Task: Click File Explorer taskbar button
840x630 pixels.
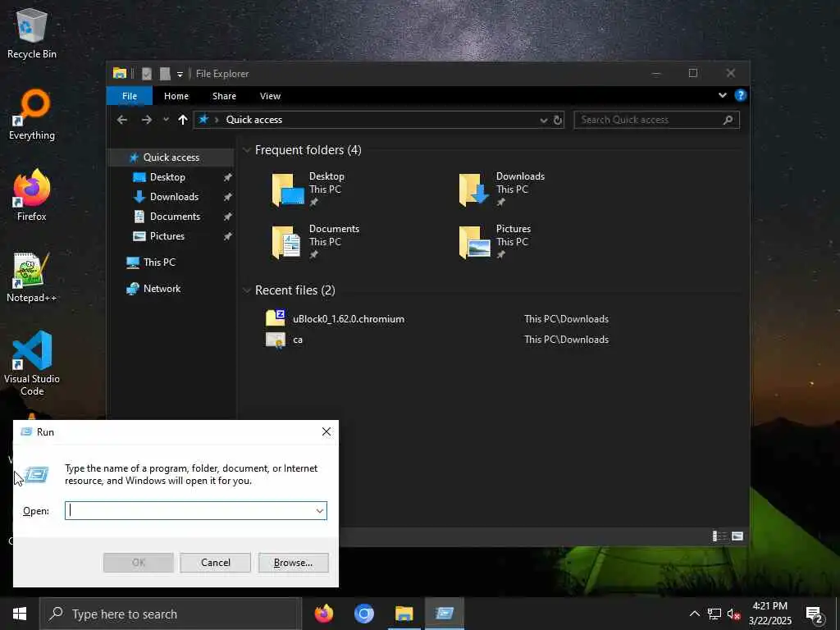Action: click(404, 614)
